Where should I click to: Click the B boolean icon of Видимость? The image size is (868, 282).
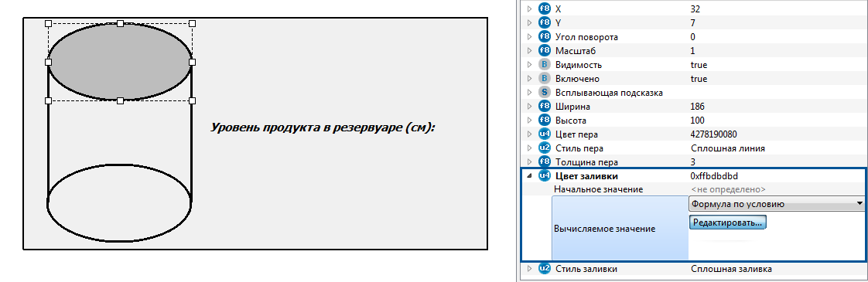pyautogui.click(x=545, y=65)
